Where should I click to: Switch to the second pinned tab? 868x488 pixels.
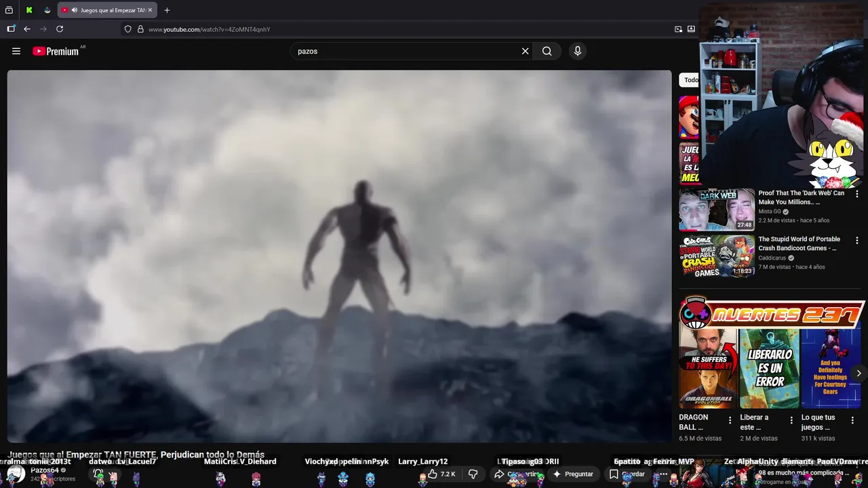click(x=47, y=10)
